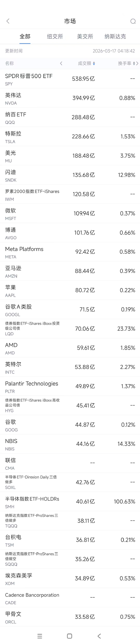This screenshot has width=140, height=644.
Task: Select SPDR 标普500 ETF row
Action: coord(70,79)
